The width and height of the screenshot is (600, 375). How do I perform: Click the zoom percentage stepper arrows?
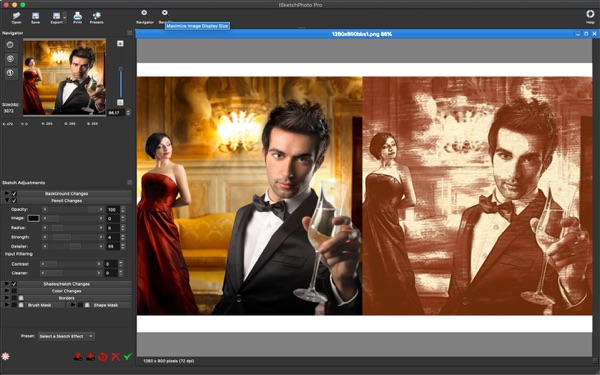pyautogui.click(x=128, y=112)
